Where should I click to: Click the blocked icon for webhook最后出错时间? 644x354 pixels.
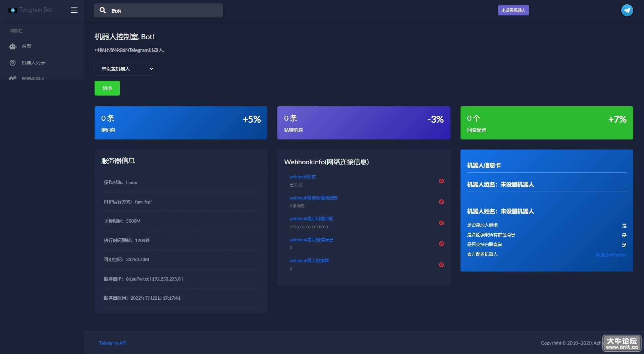441,223
